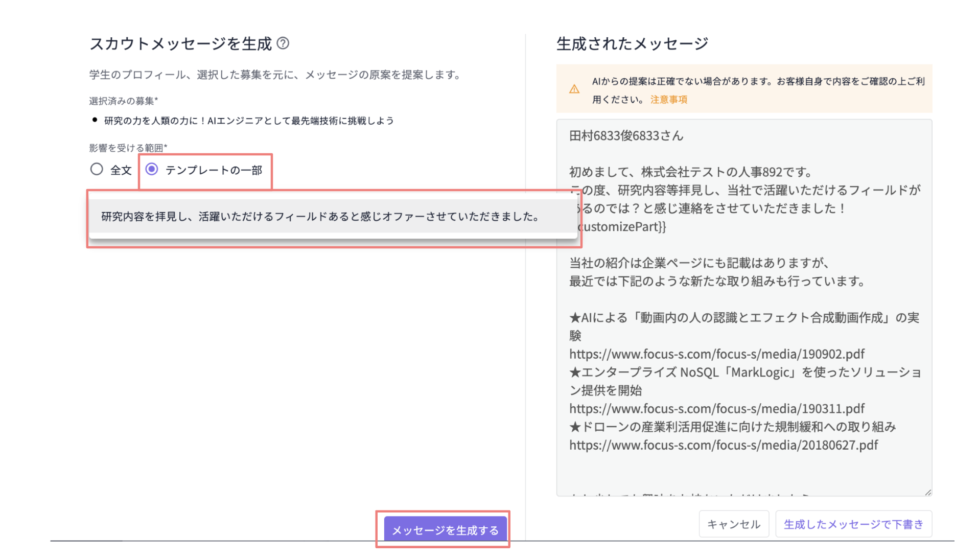Click the キャンセル button

733,523
